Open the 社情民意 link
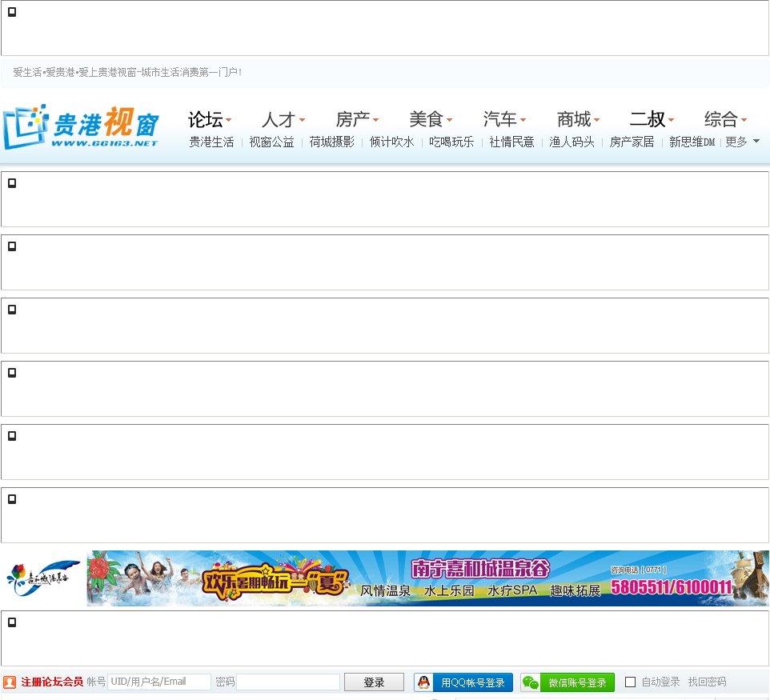 [511, 142]
